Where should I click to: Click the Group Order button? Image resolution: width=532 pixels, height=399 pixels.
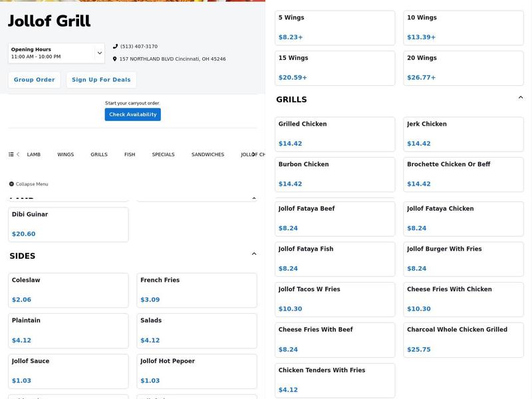(x=35, y=80)
